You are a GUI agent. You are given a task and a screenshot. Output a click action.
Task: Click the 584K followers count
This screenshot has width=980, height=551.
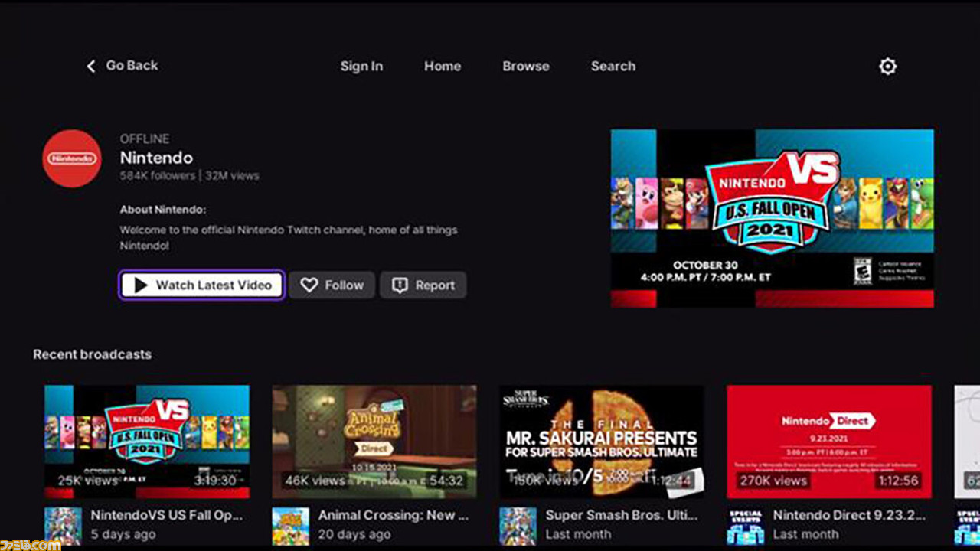(x=158, y=175)
